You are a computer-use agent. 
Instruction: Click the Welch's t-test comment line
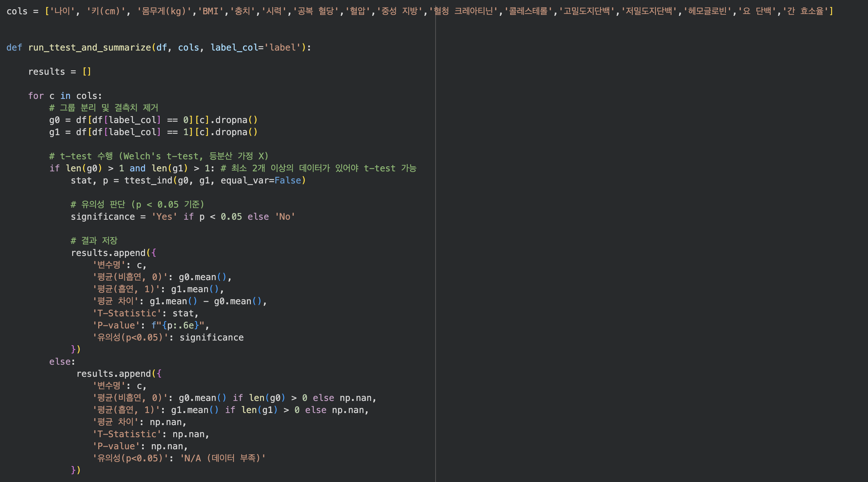tap(158, 156)
